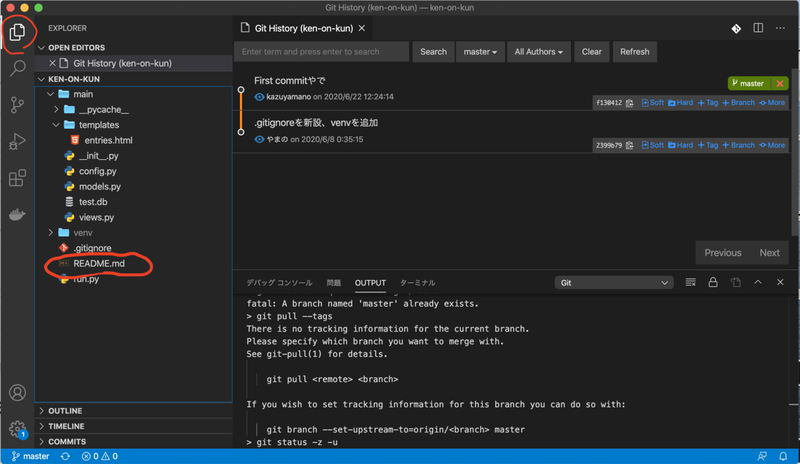The width and height of the screenshot is (800, 464).
Task: Remove the master branch tag with the X
Action: [780, 84]
